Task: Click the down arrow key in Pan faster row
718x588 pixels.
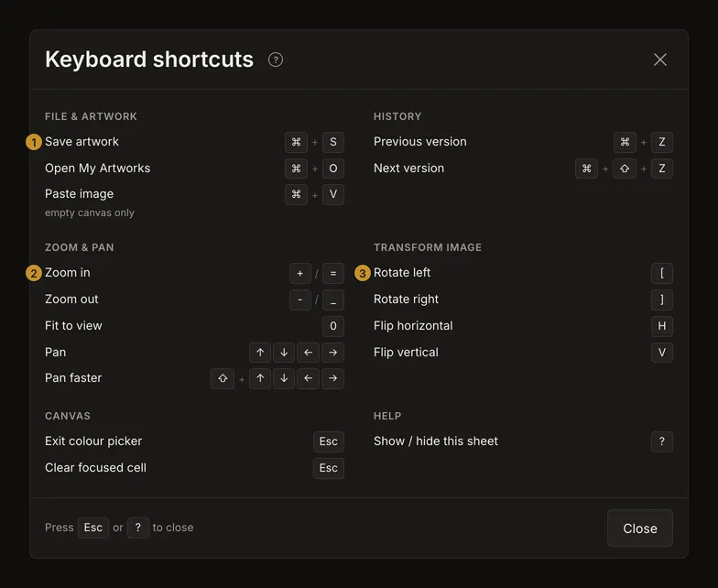Action: tap(284, 378)
